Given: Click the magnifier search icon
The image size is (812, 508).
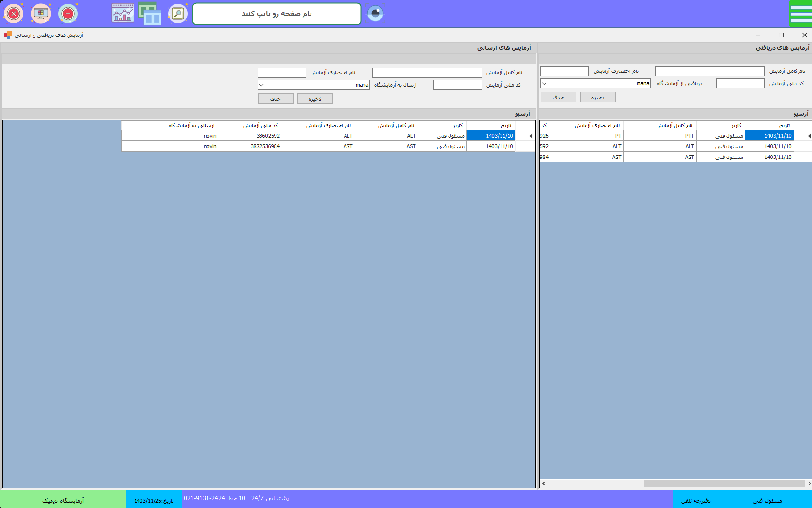Looking at the screenshot, I should 178,14.
